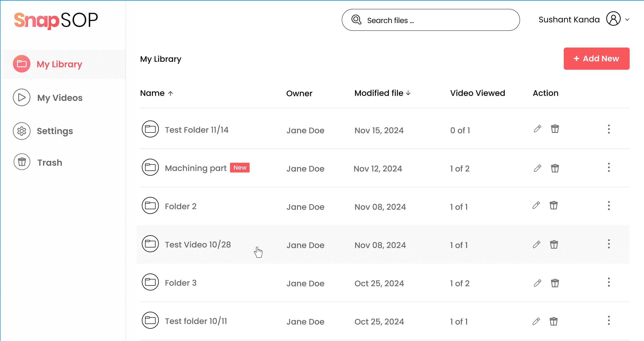The image size is (644, 341).
Task: Edit Folder 3 using pencil icon
Action: point(537,283)
